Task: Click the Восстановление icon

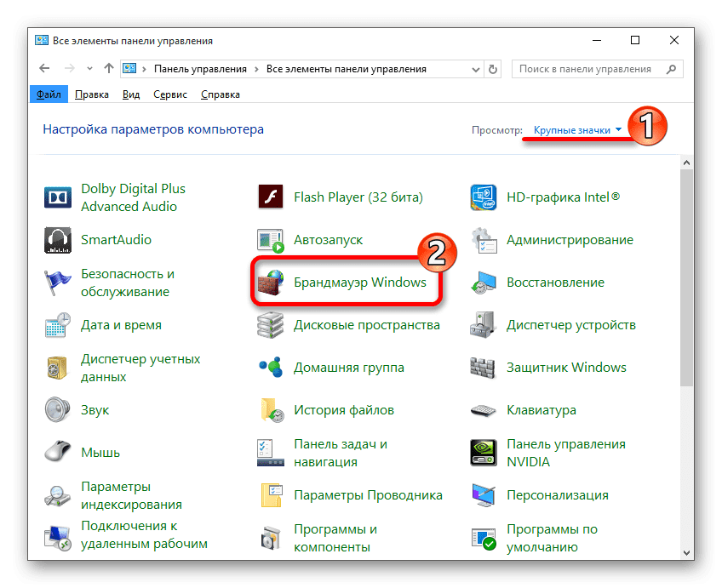Action: pyautogui.click(x=484, y=283)
